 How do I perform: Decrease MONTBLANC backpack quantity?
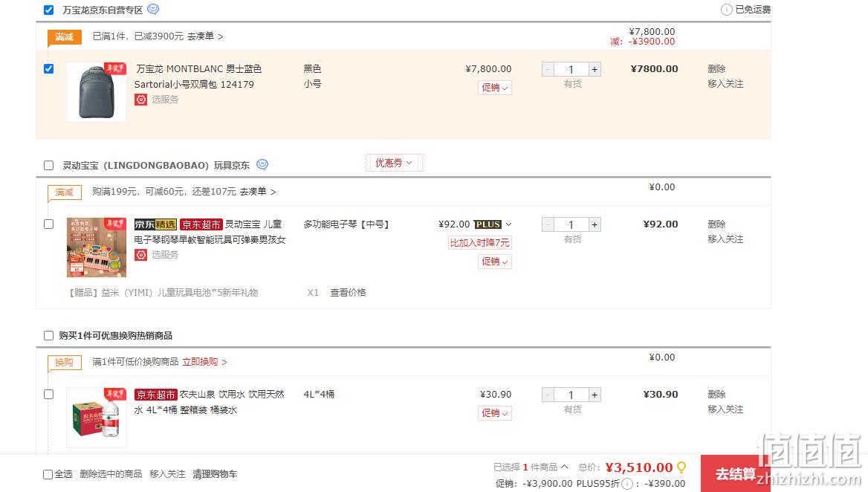(548, 69)
